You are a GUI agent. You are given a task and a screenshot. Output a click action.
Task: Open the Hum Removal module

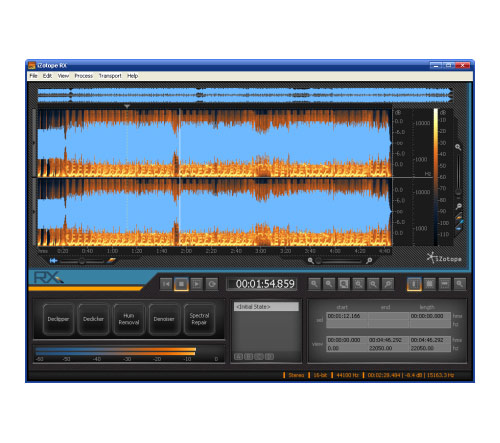129,319
